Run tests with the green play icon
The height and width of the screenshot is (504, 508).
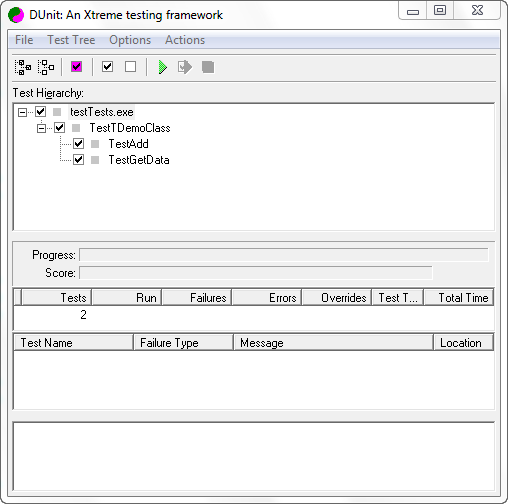tap(162, 67)
